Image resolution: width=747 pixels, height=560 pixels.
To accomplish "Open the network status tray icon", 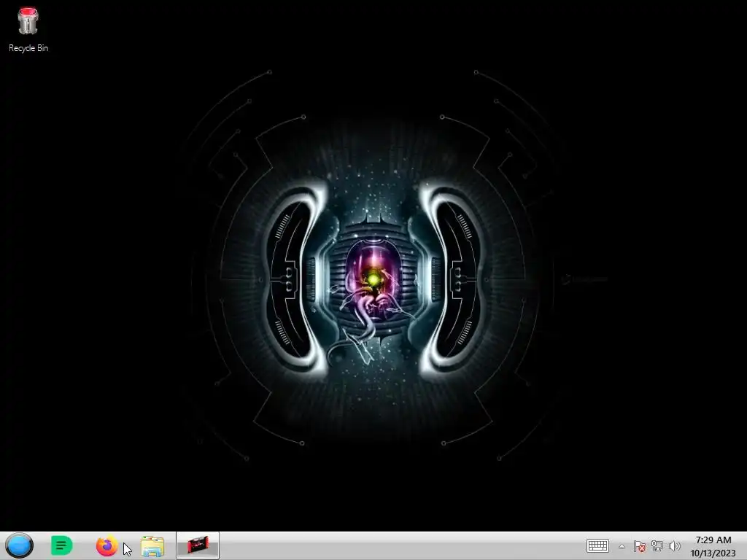I will [657, 546].
